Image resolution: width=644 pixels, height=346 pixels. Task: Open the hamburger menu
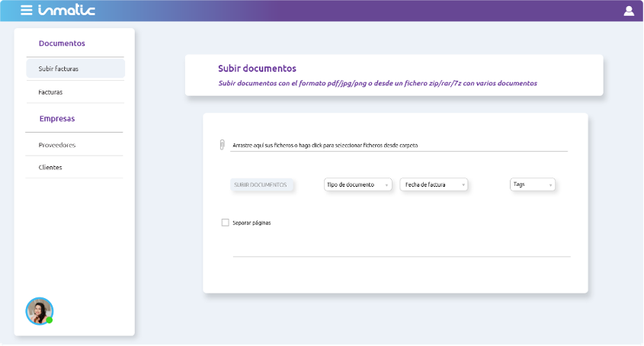[26, 11]
